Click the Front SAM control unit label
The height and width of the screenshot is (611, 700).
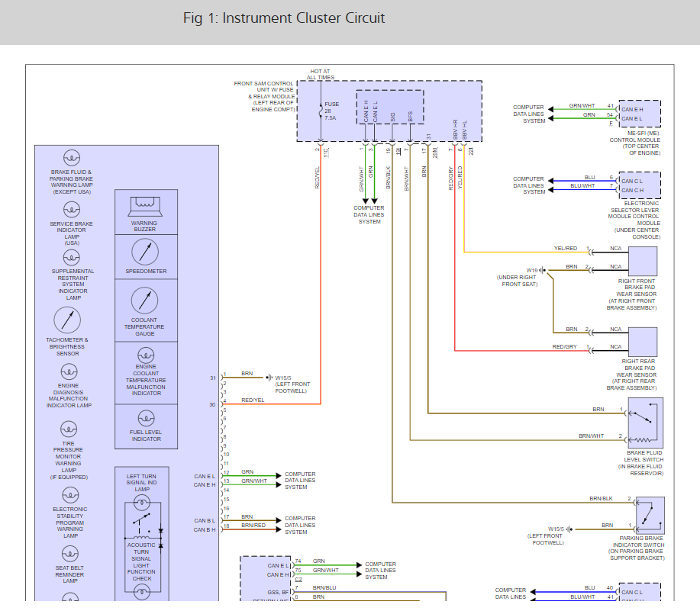pos(264,97)
